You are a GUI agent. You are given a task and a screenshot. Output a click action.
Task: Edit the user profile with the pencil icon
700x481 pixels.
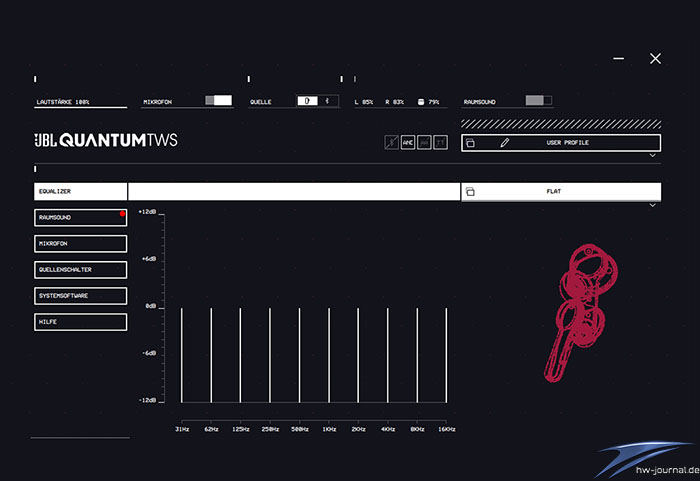[504, 143]
